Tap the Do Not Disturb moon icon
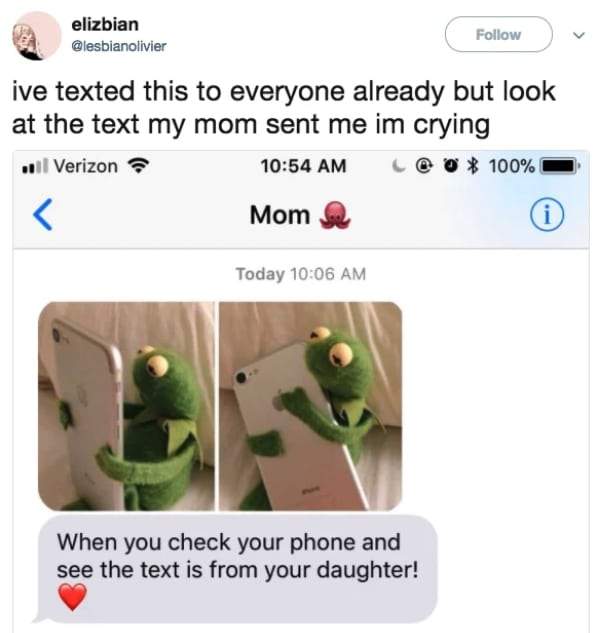 [398, 166]
